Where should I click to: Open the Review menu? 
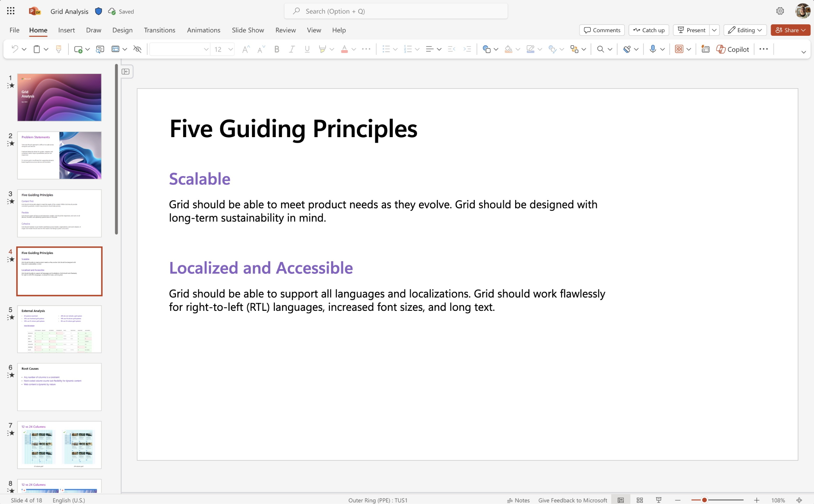285,30
